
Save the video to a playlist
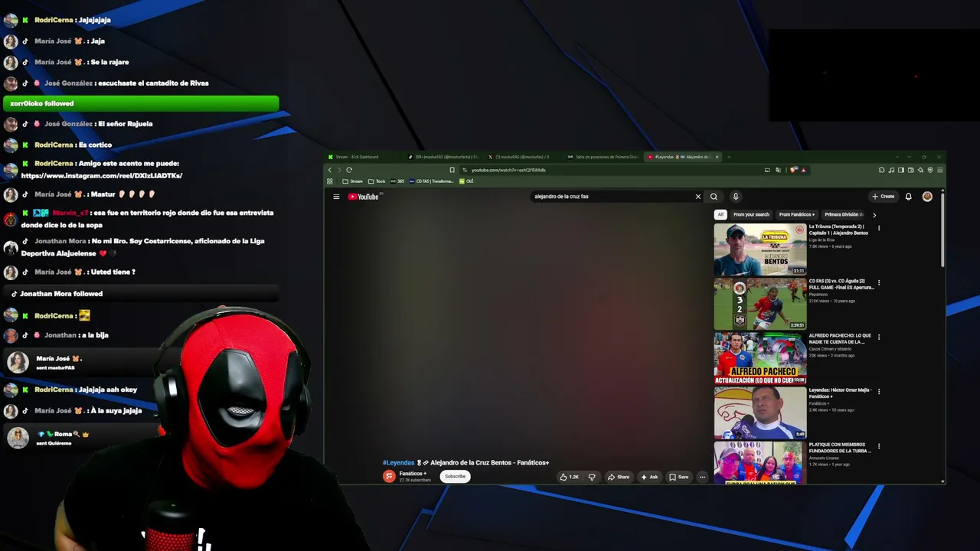click(x=678, y=477)
